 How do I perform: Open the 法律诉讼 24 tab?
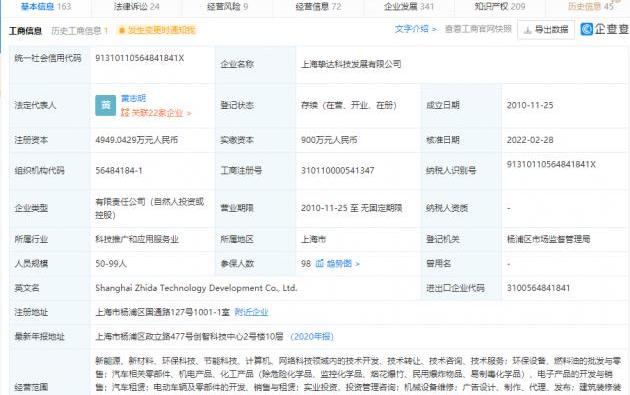point(137,6)
